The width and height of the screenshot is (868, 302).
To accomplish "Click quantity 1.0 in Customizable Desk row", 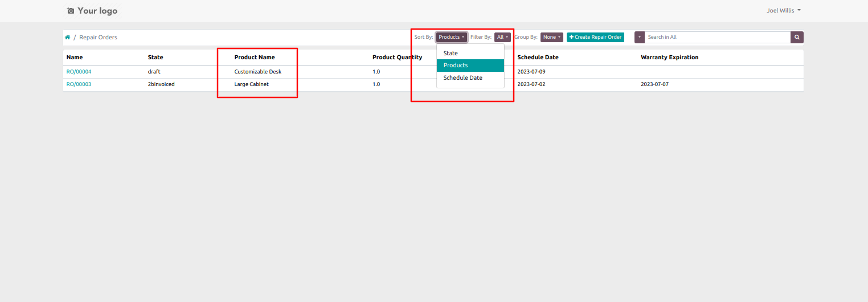I will [x=376, y=72].
